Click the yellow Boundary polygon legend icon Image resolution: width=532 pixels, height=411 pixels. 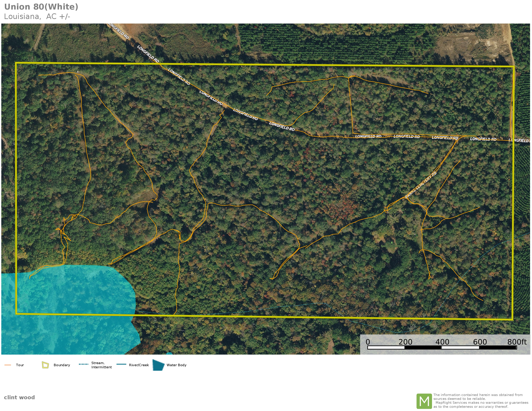tap(45, 365)
